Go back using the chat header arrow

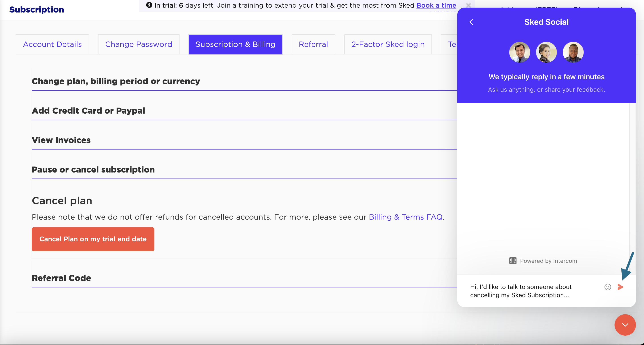(471, 22)
